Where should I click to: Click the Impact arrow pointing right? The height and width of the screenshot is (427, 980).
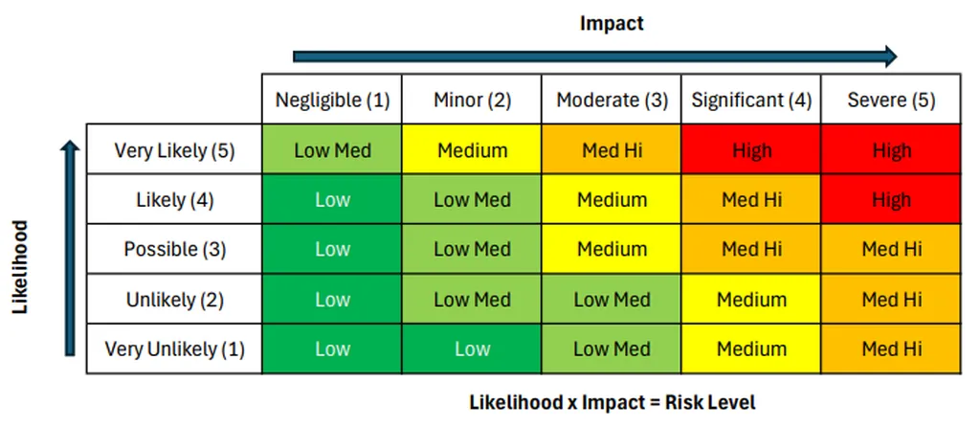593,56
